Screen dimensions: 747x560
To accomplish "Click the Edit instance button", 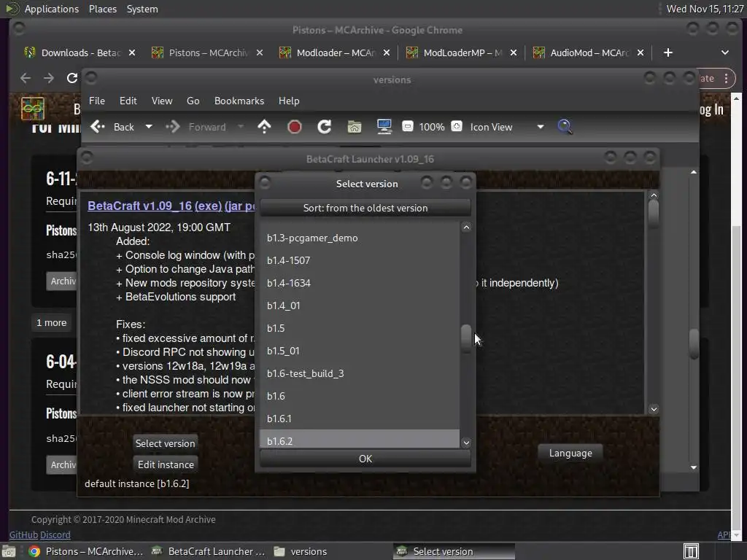I will (166, 464).
